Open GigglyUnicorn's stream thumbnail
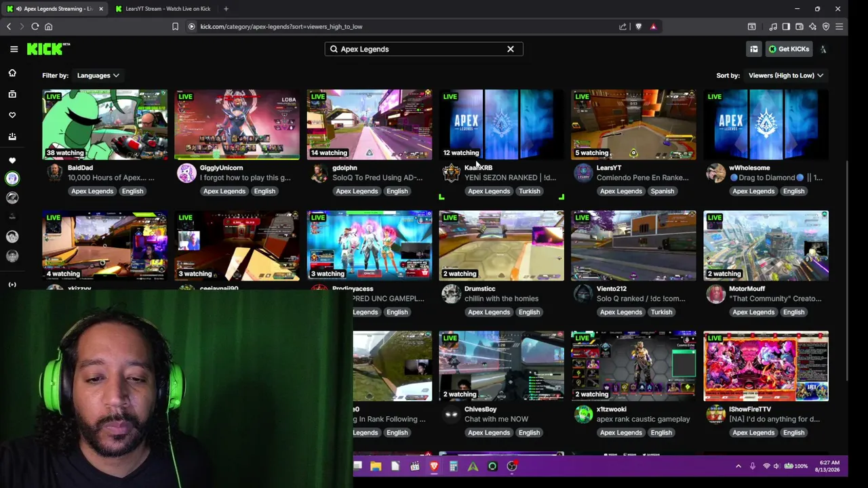 [x=237, y=125]
